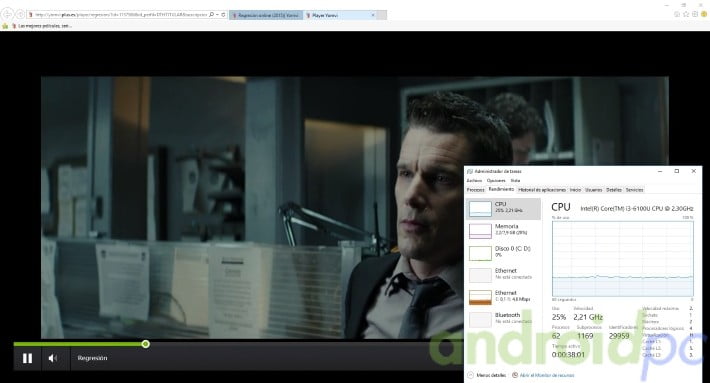Select the active Ethernet 4,8 Mbps item

[x=504, y=297]
